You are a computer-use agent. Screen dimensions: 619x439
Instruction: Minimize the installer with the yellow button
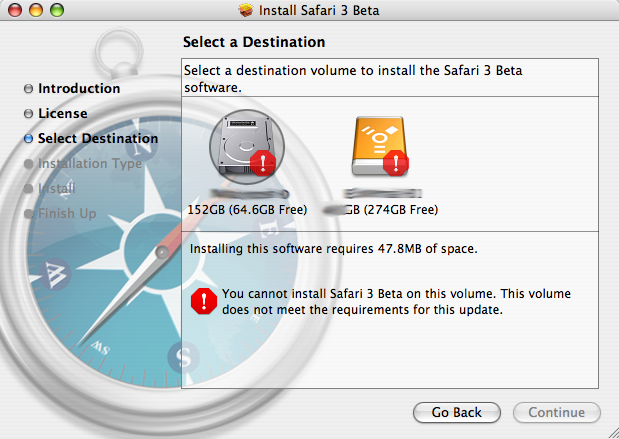[36, 10]
